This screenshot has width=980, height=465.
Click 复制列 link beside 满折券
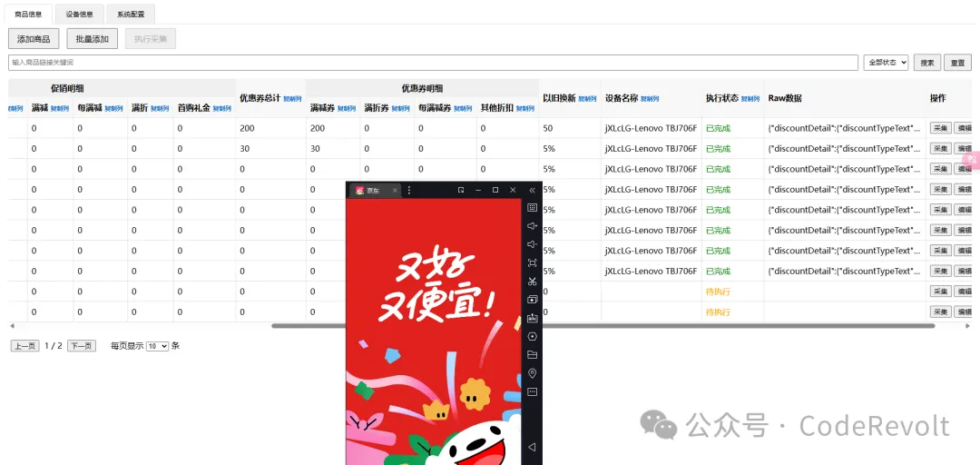(401, 109)
